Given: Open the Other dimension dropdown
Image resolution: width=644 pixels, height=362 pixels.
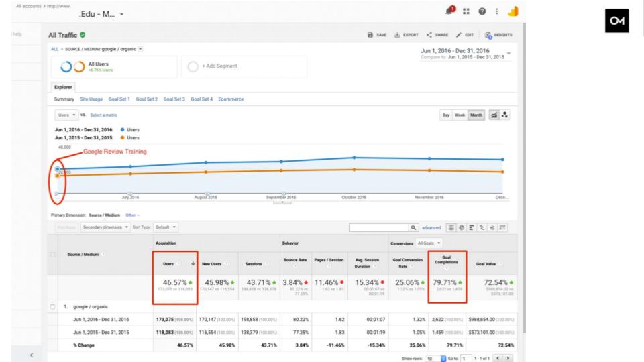Looking at the screenshot, I should pos(132,215).
